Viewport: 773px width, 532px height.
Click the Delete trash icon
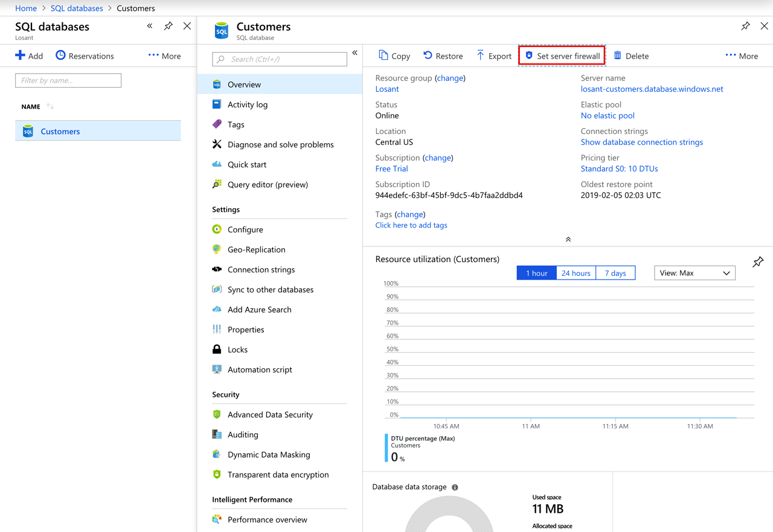617,56
